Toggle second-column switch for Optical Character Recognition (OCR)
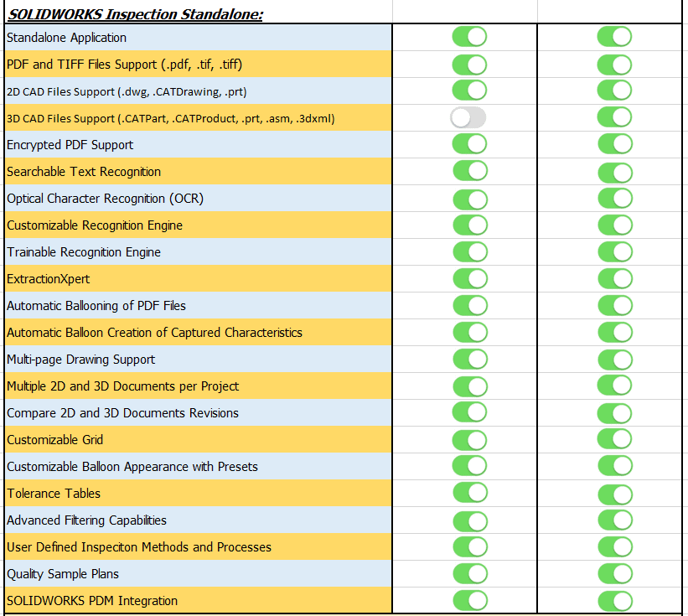Screen dimensions: 688x616 click(615, 199)
